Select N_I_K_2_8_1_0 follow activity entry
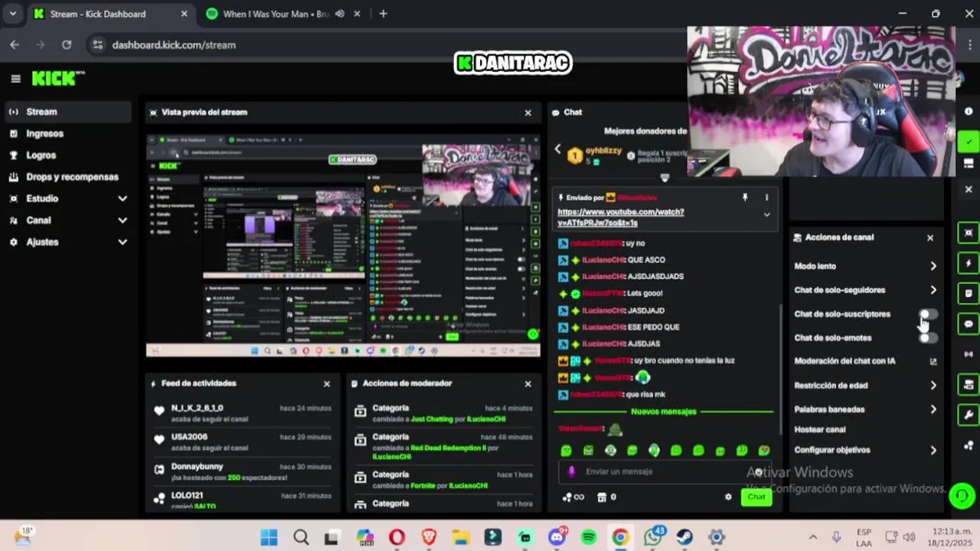This screenshot has width=980, height=551. [x=242, y=412]
